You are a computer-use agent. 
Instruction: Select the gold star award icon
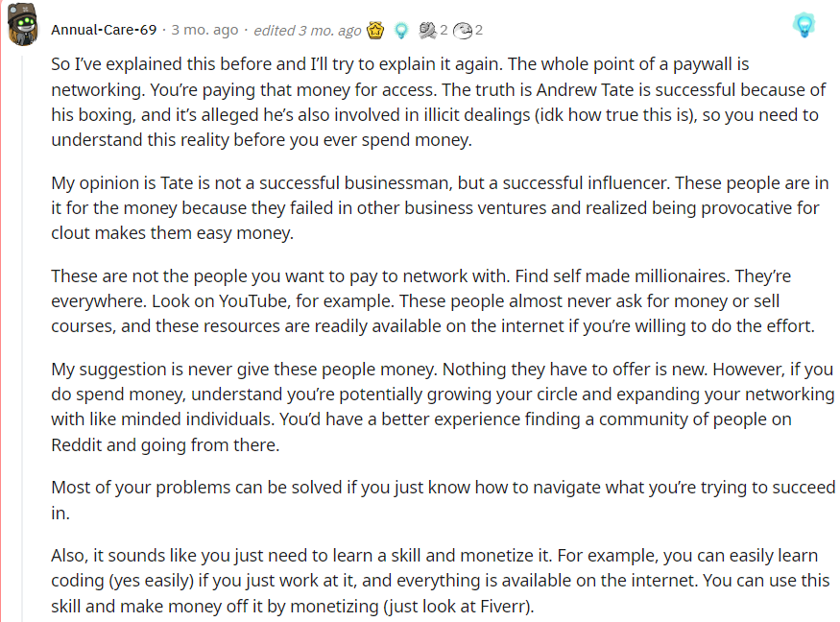375,30
